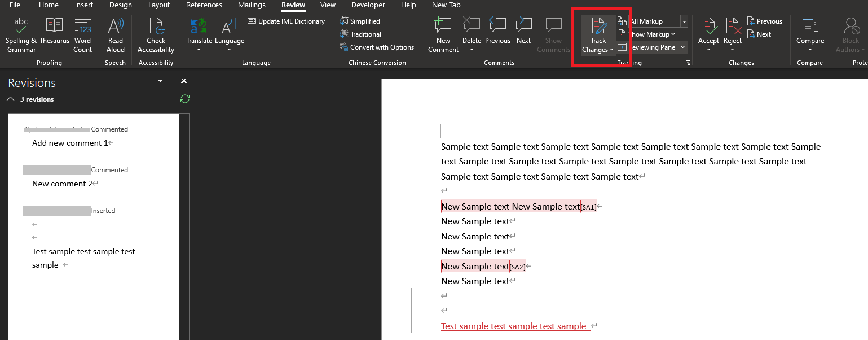Image resolution: width=868 pixels, height=340 pixels.
Task: Open the File tab
Action: [x=15, y=5]
